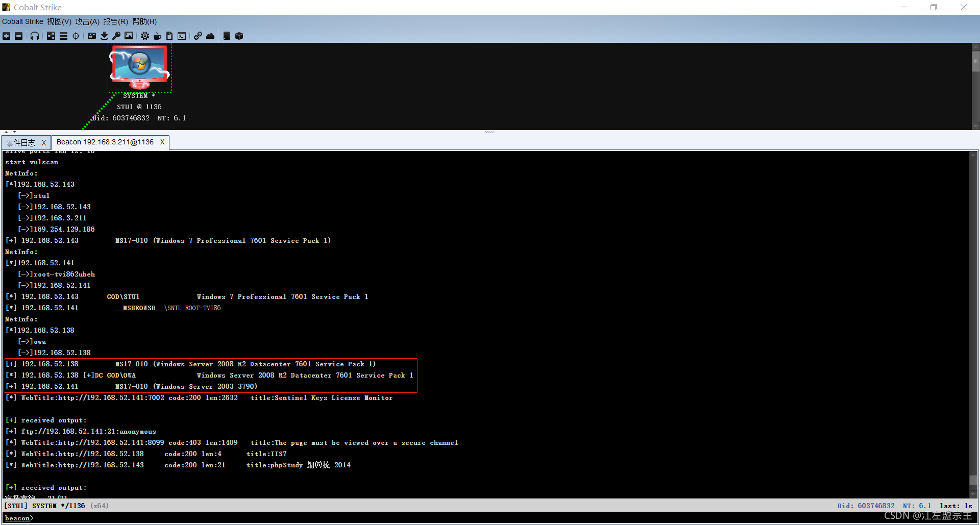Host a file (chain link icon)

(198, 36)
